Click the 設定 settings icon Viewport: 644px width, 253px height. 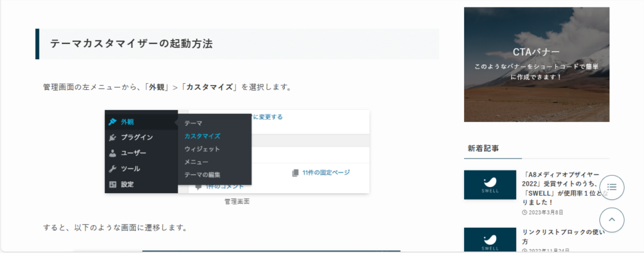112,184
